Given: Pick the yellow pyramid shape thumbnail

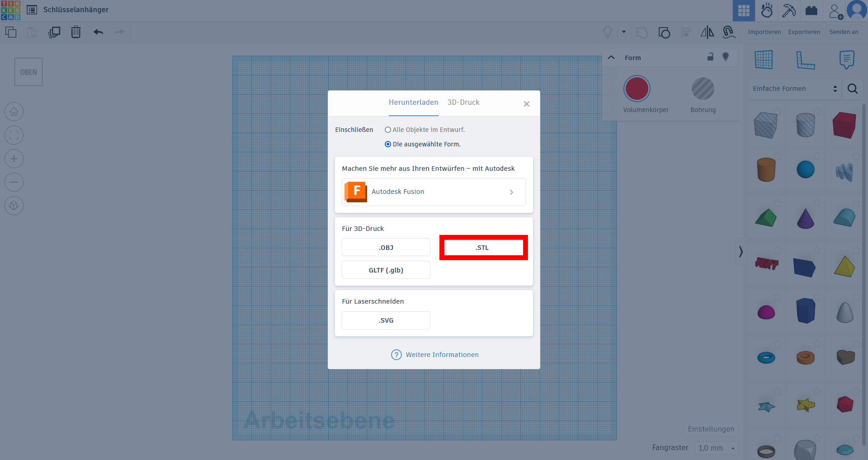Looking at the screenshot, I should pos(844,266).
